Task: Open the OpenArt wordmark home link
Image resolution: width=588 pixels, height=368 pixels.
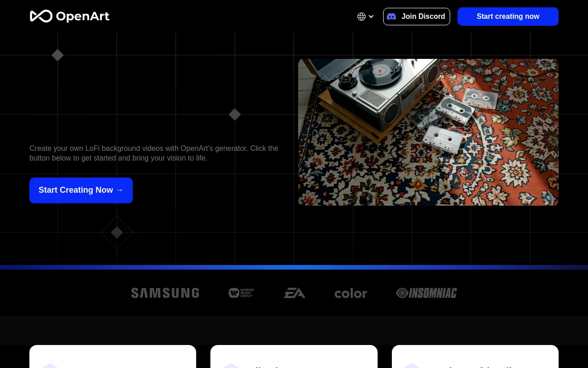Action: point(83,17)
